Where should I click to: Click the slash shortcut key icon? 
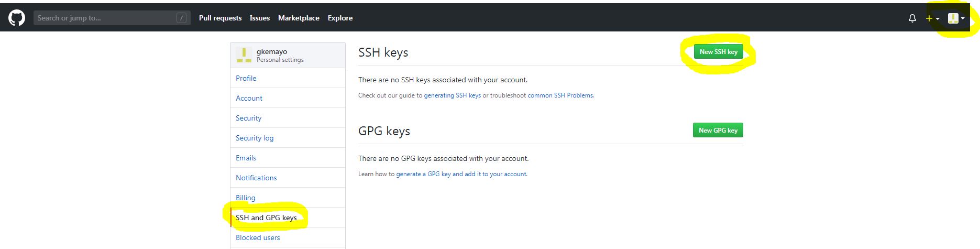(181, 18)
